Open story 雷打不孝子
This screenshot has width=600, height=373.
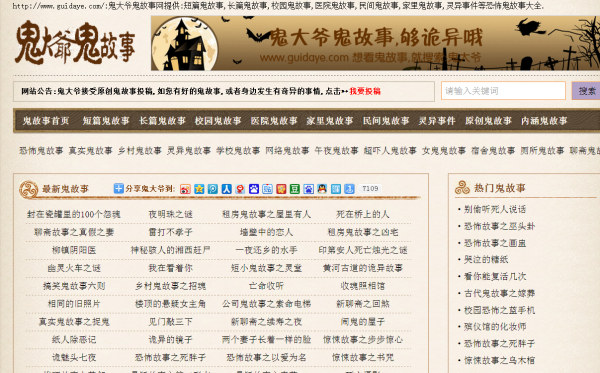point(170,232)
